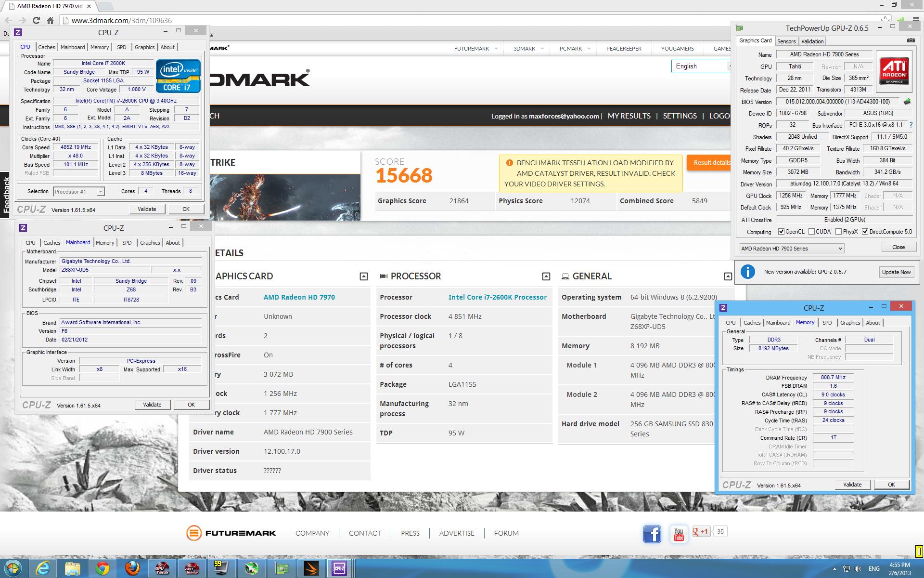
Task: Click the GPU-Z screenshot camera icon
Action: pos(911,40)
